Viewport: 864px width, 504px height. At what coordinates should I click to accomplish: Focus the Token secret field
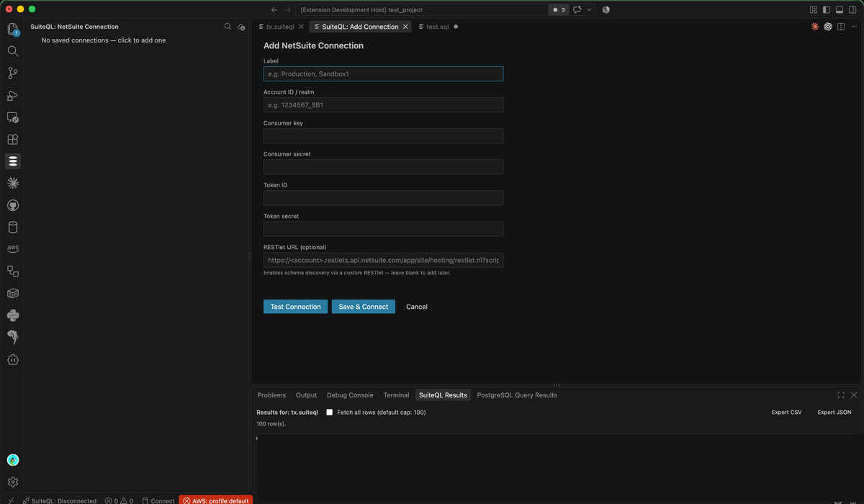383,228
